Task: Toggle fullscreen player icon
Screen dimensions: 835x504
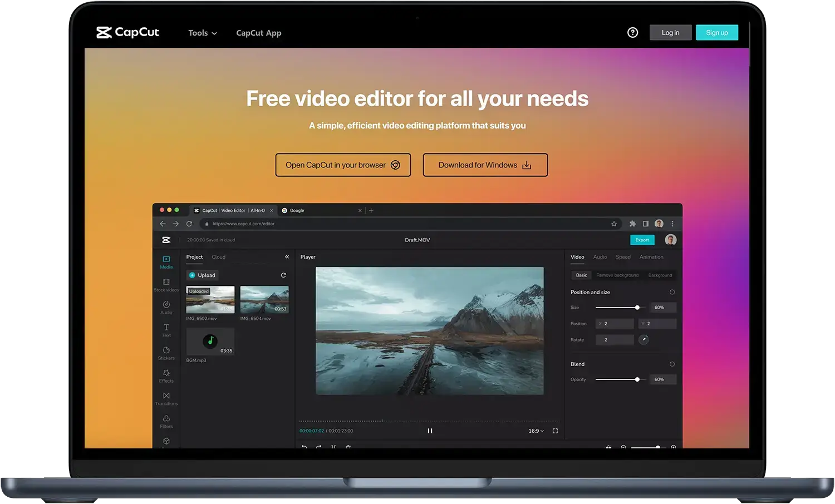Action: point(555,431)
